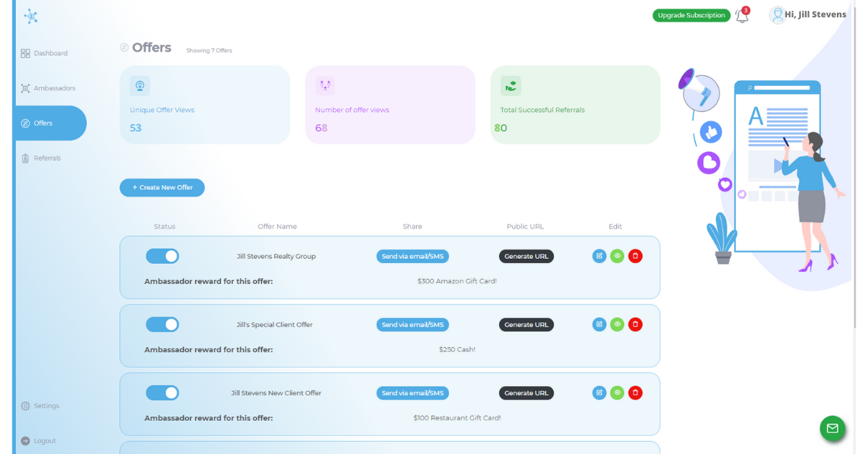The width and height of the screenshot is (868, 454).
Task: Click Create New Offer button
Action: coord(162,187)
